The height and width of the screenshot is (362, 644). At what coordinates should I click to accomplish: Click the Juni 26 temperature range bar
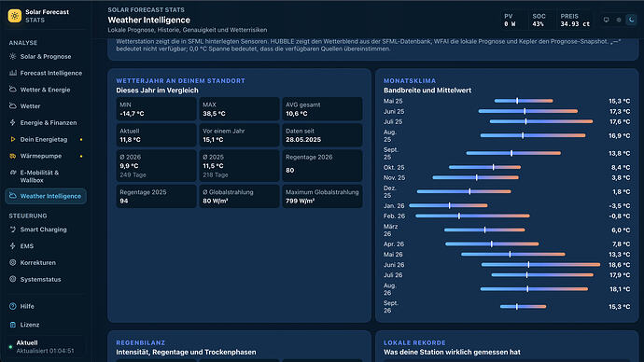tap(541, 265)
